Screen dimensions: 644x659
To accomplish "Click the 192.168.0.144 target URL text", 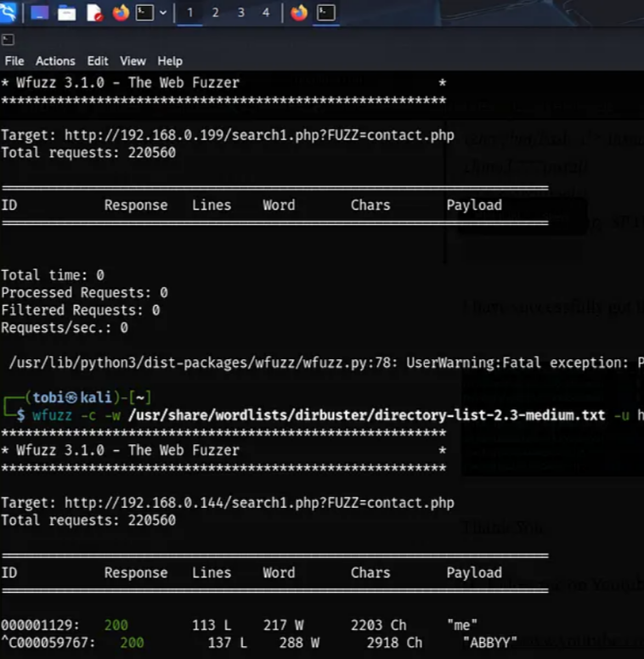I will click(259, 503).
